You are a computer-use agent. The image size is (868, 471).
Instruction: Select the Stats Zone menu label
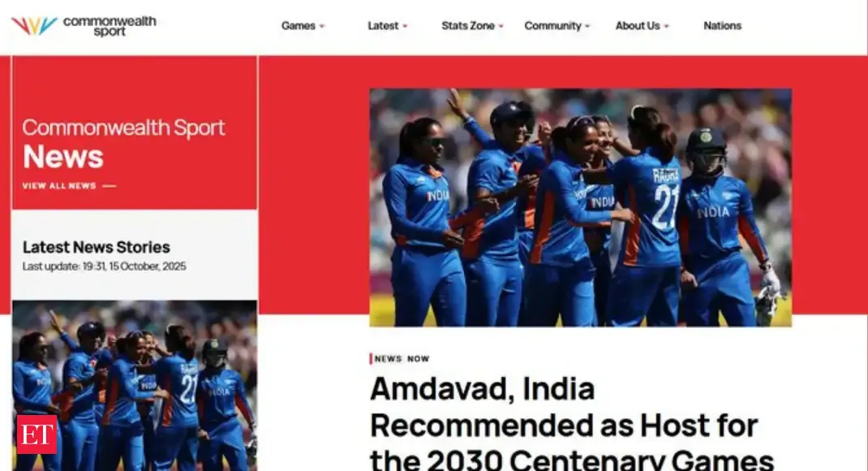(x=468, y=25)
